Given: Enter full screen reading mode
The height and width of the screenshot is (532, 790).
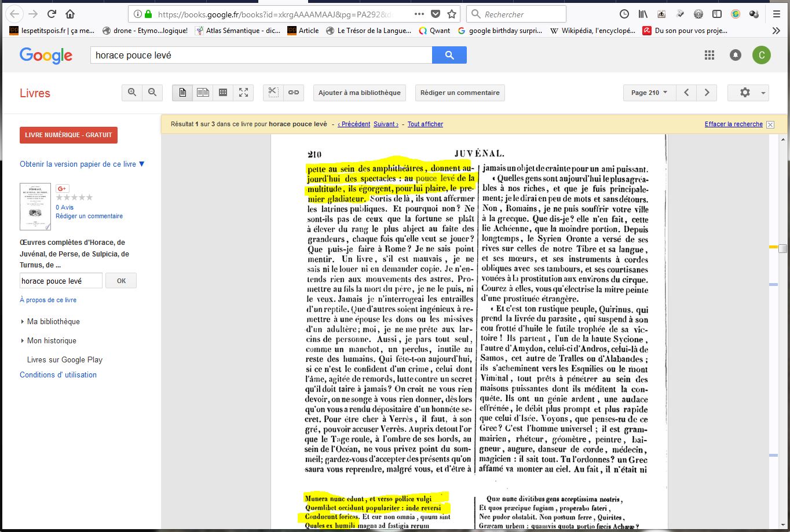Looking at the screenshot, I should pos(243,93).
